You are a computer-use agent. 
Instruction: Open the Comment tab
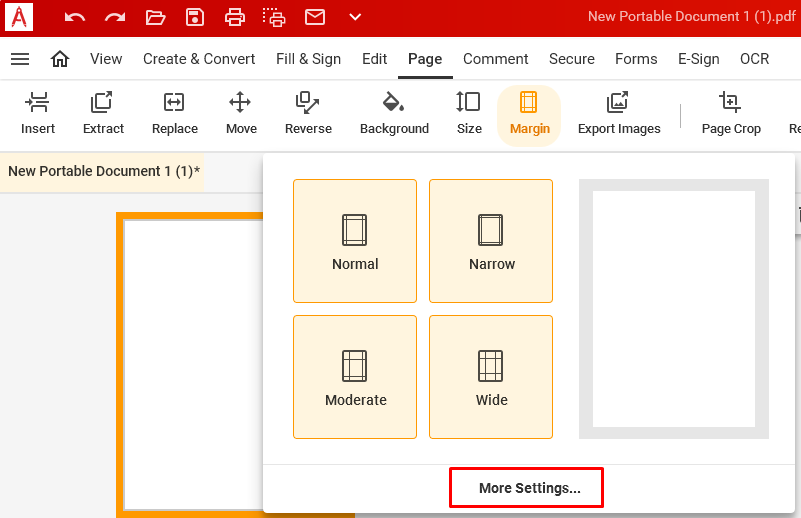[x=496, y=59]
